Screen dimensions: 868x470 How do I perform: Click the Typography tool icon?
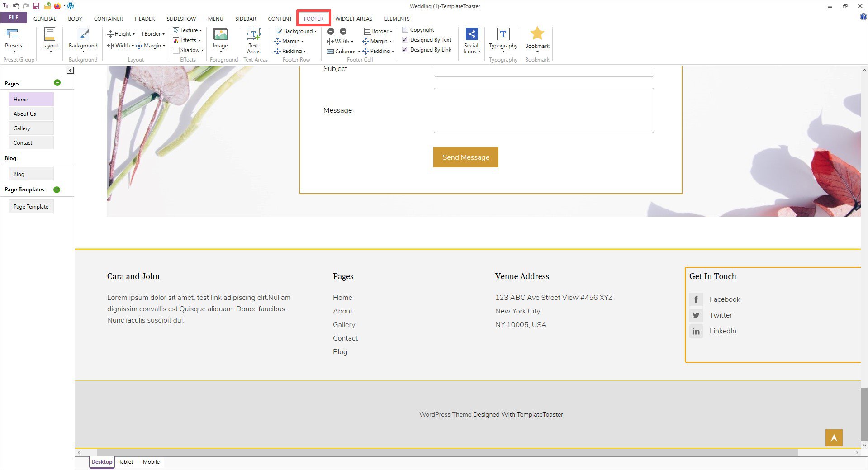503,35
